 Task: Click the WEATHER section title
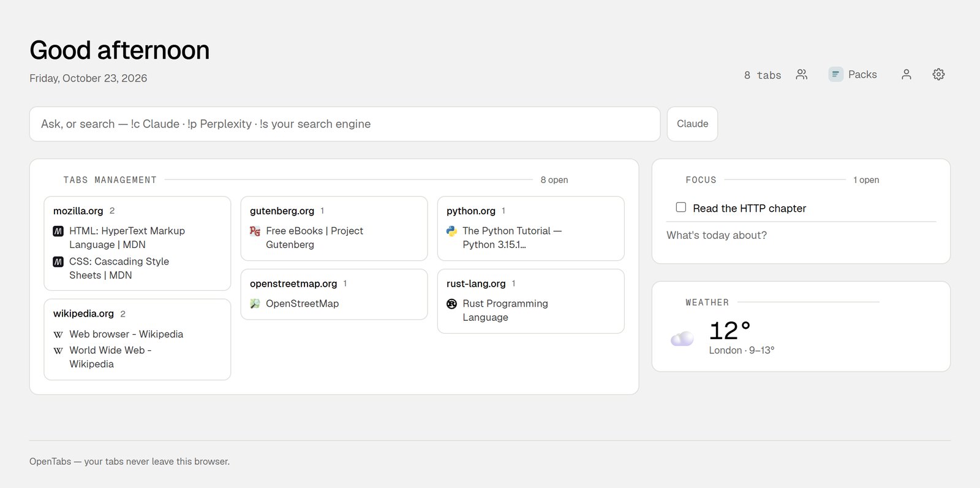pos(707,302)
